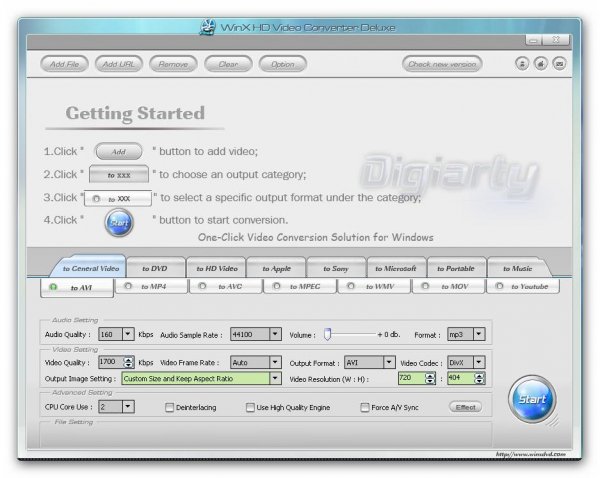Click the Clear button
Viewport: 600px width, 478px height.
click(228, 64)
